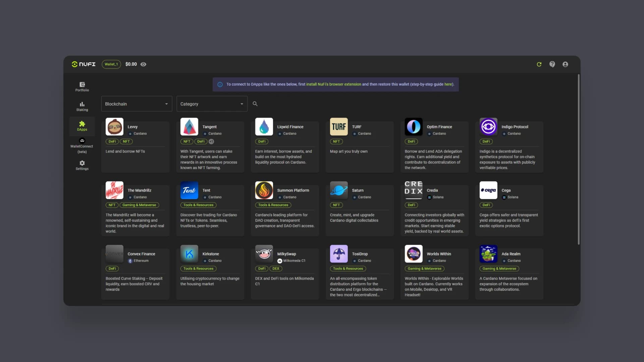Open the Portfolio sidebar section
The height and width of the screenshot is (362, 644).
click(x=82, y=86)
